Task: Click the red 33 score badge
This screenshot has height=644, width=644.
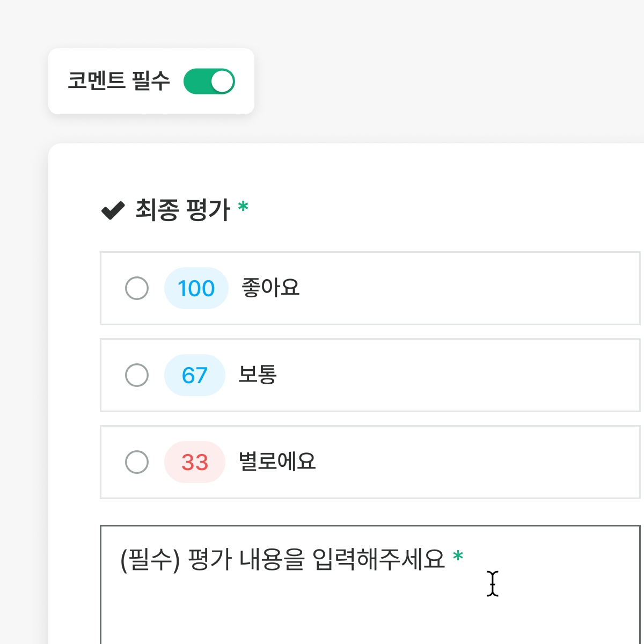Action: [x=194, y=462]
